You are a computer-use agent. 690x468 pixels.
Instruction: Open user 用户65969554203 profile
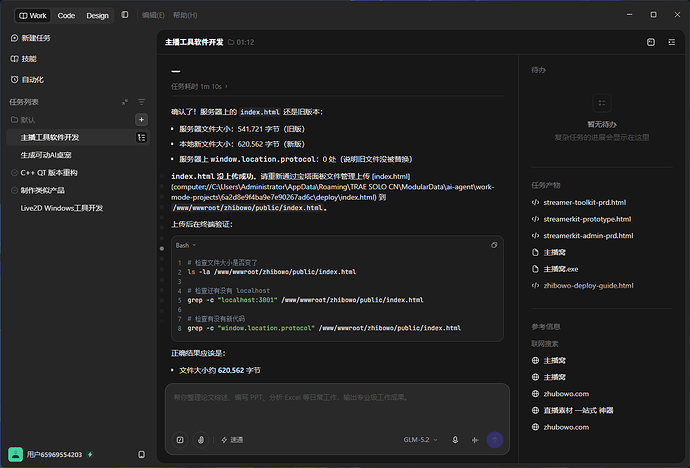54,454
